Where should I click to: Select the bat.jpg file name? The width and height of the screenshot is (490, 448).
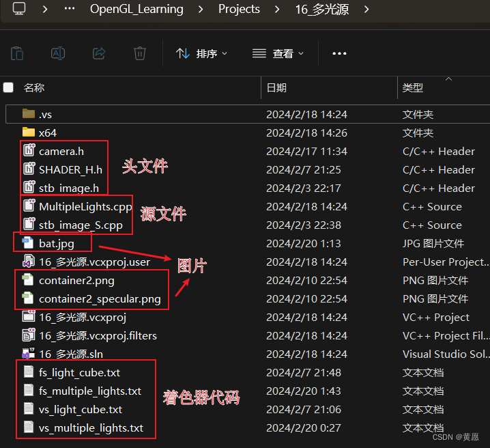coord(57,244)
